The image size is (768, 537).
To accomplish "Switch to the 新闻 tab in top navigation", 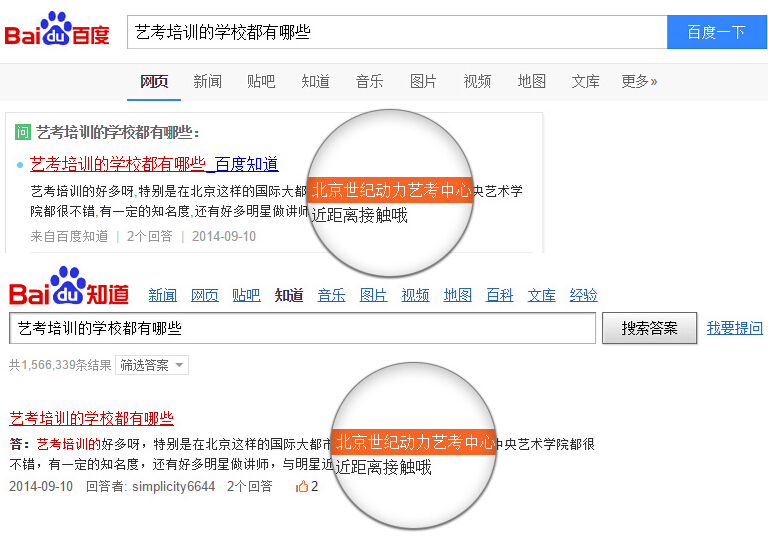I will (208, 81).
